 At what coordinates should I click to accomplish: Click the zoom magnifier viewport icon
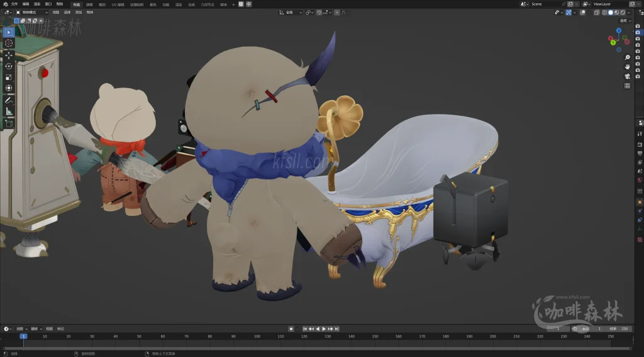point(627,57)
